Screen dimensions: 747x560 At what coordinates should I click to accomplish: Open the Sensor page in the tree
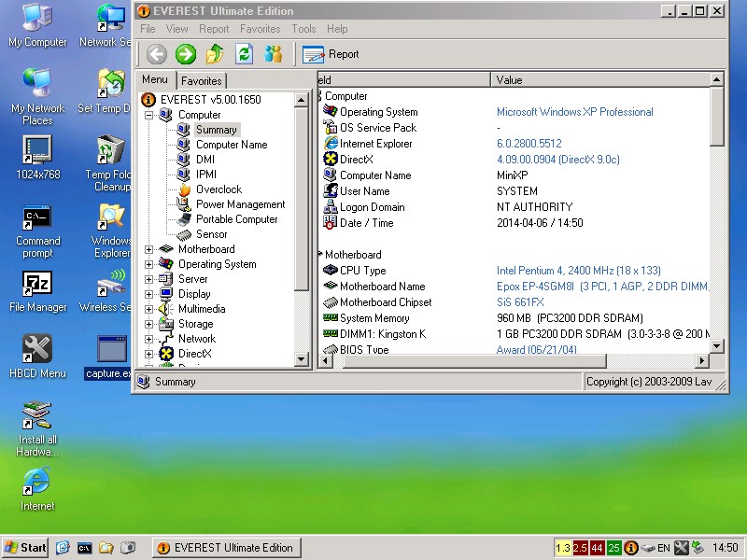click(212, 234)
